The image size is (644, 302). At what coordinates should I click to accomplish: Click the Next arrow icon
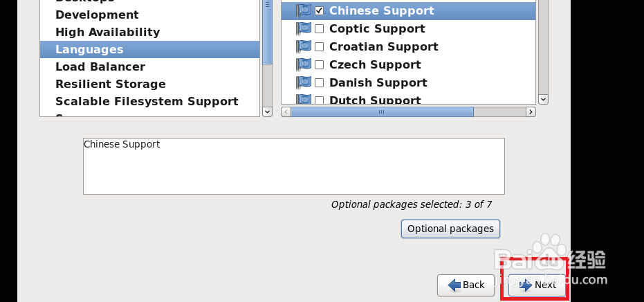coord(525,285)
